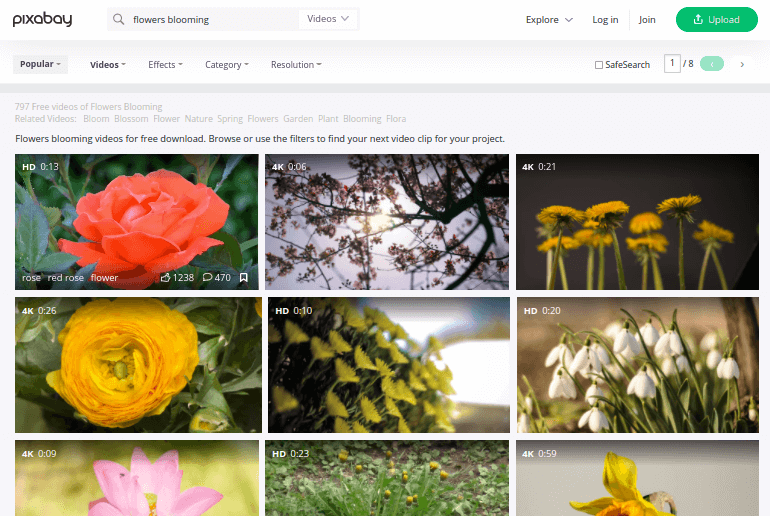This screenshot has height=516, width=770.
Task: Click the comment icon on the rose video
Action: (x=207, y=278)
